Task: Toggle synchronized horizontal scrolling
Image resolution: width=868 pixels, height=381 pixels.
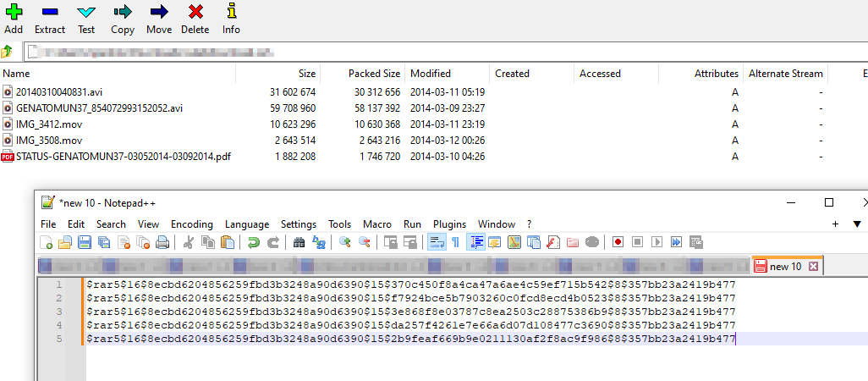Action: [x=410, y=242]
